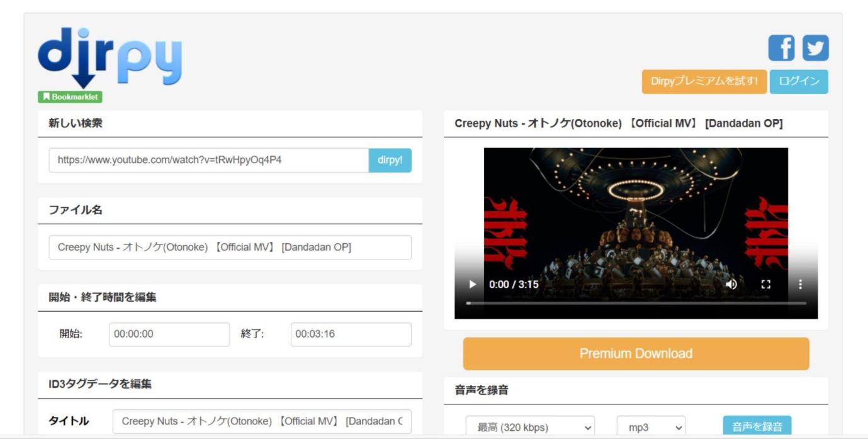Click the 開始 start time field

(169, 334)
